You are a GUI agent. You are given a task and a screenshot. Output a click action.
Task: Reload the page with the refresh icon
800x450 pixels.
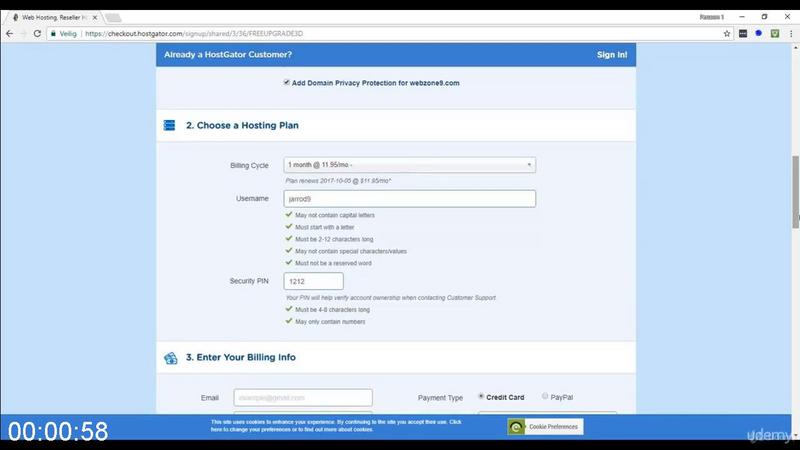(37, 34)
